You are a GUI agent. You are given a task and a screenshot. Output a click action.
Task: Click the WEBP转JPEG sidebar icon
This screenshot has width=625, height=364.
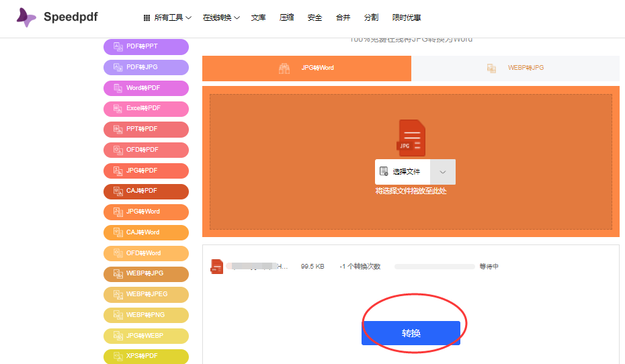point(118,294)
